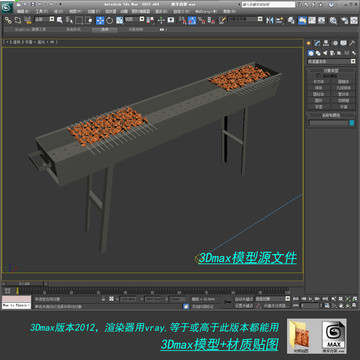Click the 球体 (Sphere) button
This screenshot has width=360, height=360.
(318, 88)
